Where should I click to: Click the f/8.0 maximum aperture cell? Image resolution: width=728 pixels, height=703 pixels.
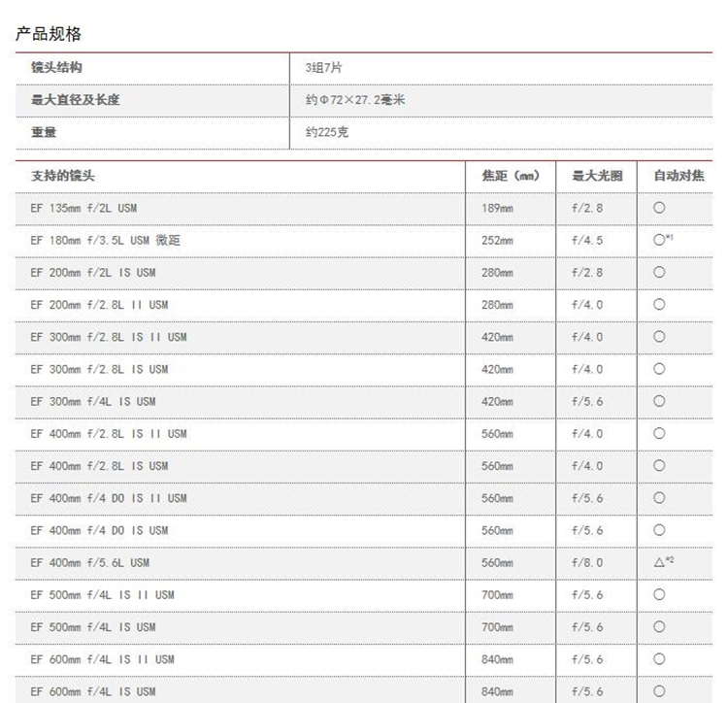[x=587, y=562]
